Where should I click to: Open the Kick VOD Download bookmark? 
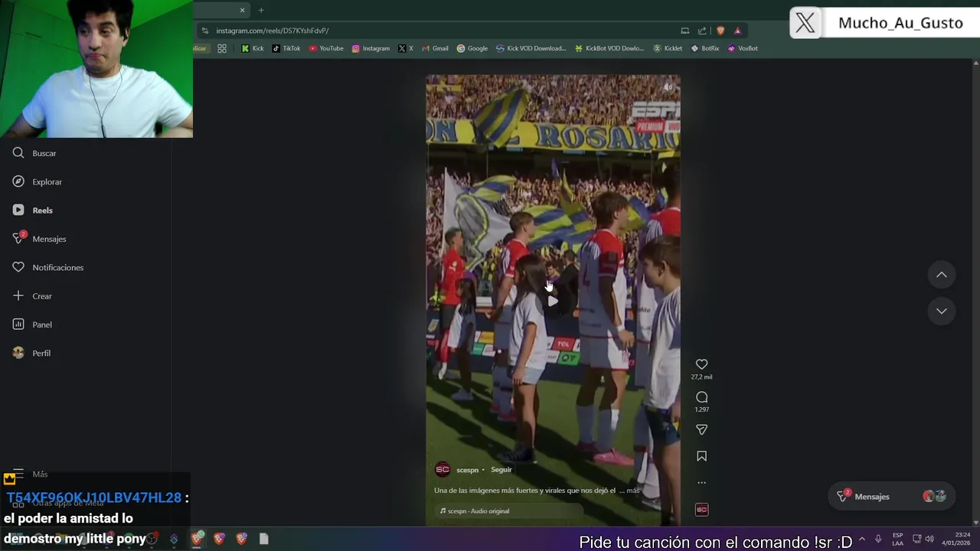531,48
